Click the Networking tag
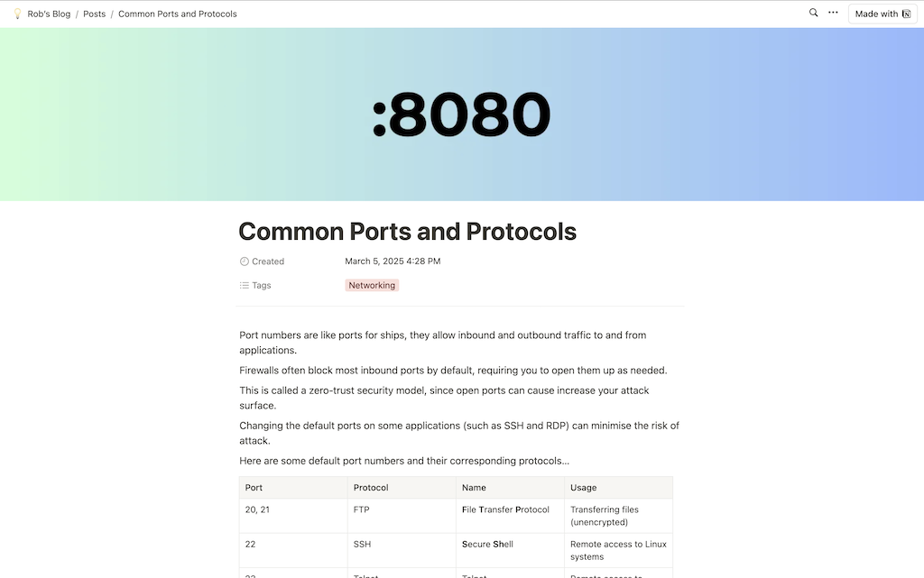 point(372,285)
